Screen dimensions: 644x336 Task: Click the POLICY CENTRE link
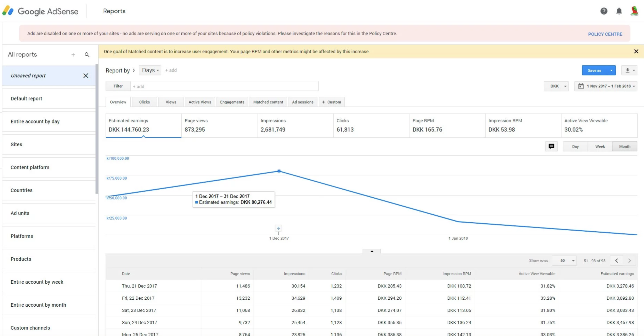[605, 34]
